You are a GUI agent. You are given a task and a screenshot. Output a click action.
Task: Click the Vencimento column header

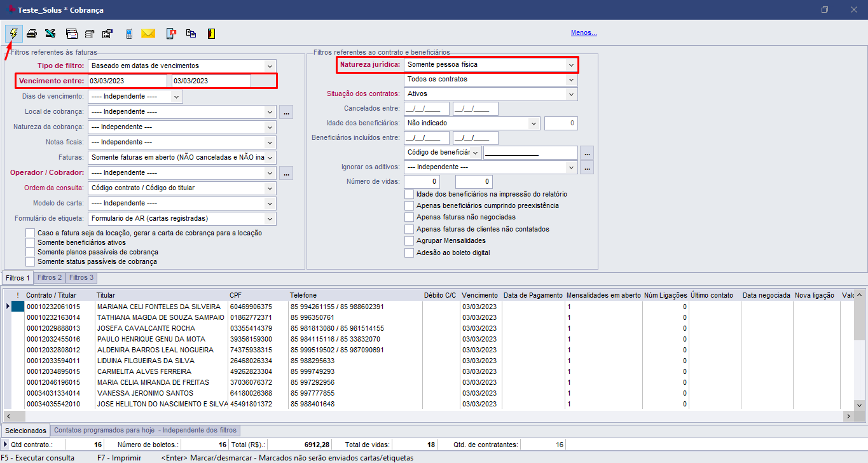click(x=480, y=295)
